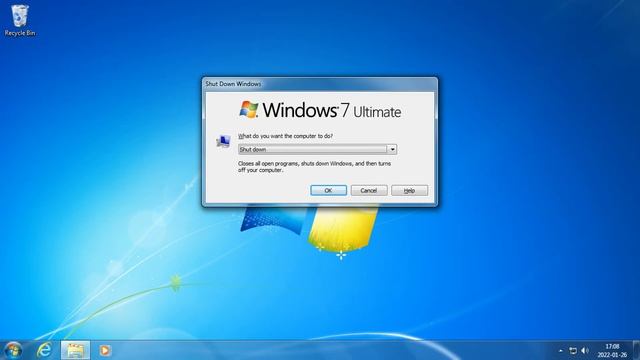The width and height of the screenshot is (640, 360).
Task: Click the Shut Down Windows title bar
Action: pos(320,84)
